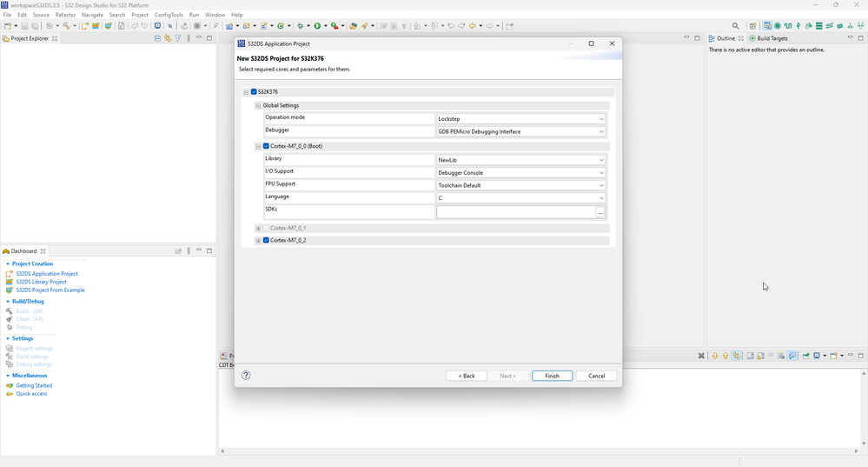Open the Operation mode Lockstep dropdown
The height and width of the screenshot is (467, 868).
[520, 118]
